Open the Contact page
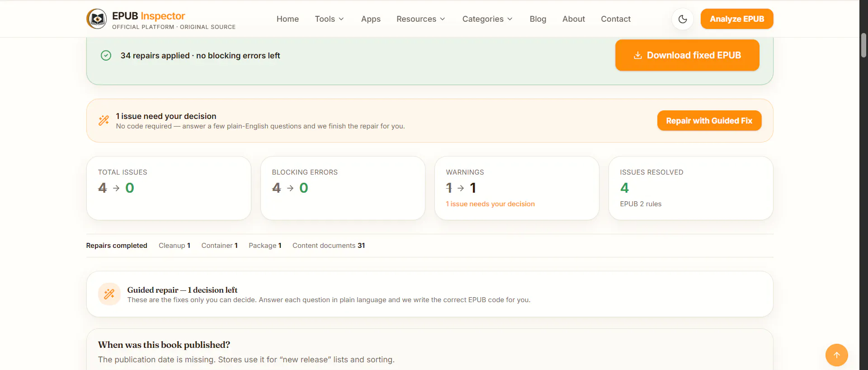 coord(616,19)
